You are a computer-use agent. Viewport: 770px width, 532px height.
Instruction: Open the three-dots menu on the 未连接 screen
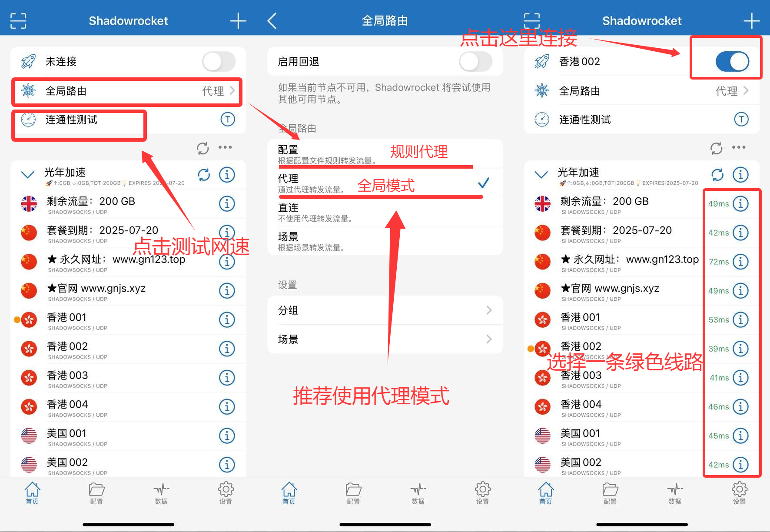(x=225, y=147)
